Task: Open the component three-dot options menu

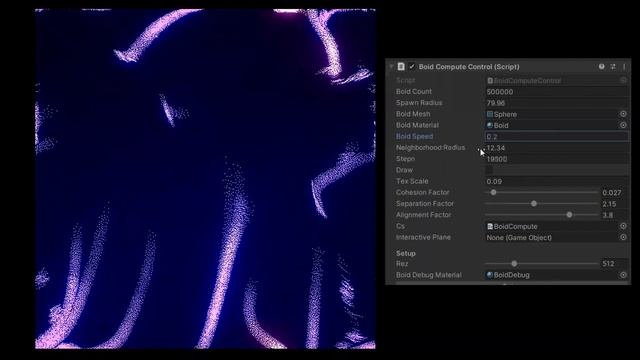Action: (x=624, y=67)
